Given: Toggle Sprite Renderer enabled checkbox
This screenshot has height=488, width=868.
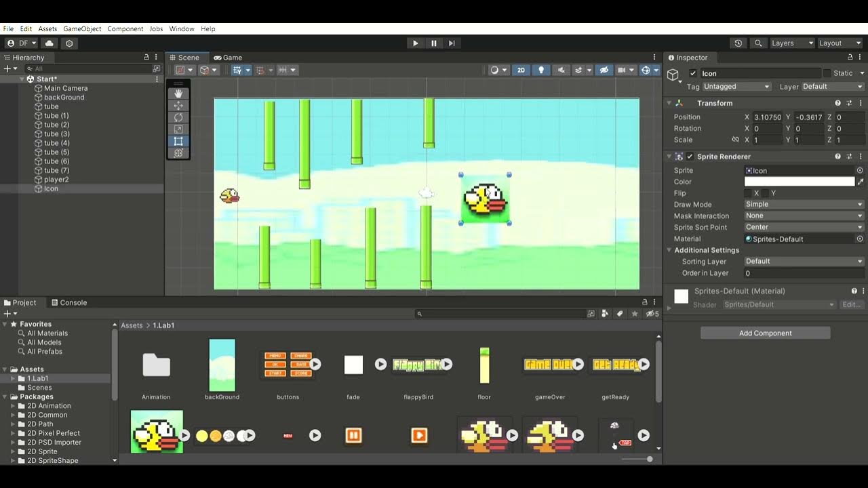Looking at the screenshot, I should click(690, 157).
